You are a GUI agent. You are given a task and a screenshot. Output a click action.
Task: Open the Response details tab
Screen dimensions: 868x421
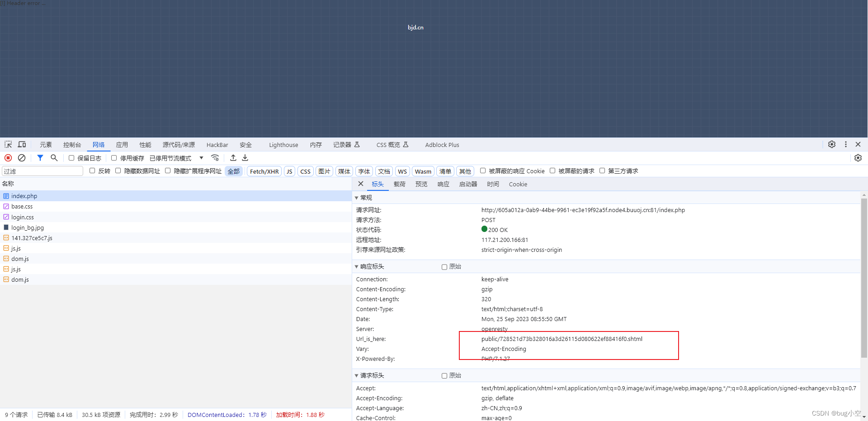point(443,184)
